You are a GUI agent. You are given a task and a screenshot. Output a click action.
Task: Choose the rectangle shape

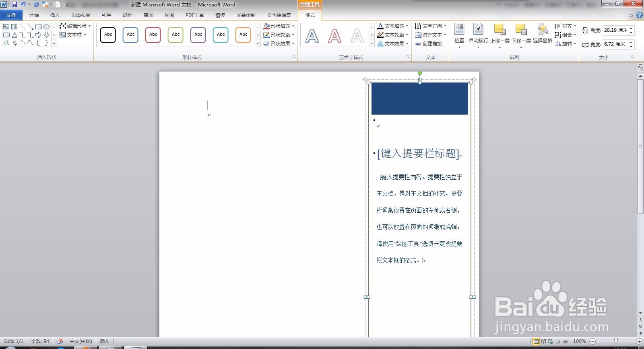(x=38, y=27)
